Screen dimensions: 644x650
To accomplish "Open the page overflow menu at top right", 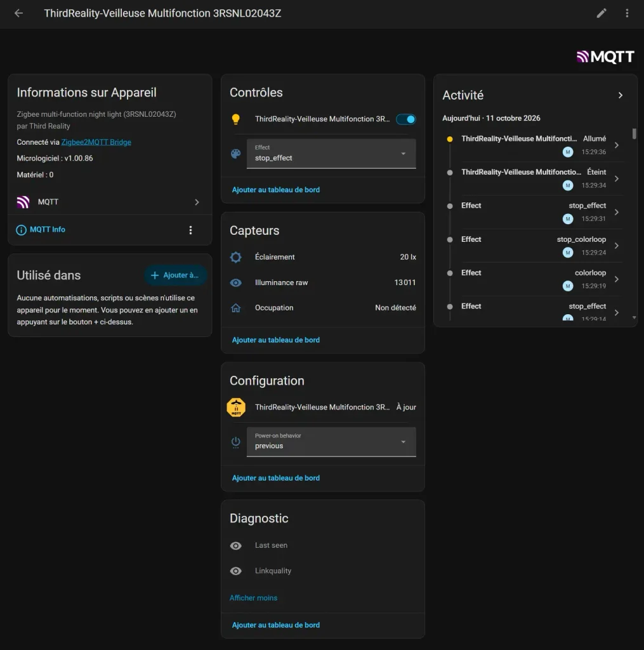I will [x=627, y=13].
